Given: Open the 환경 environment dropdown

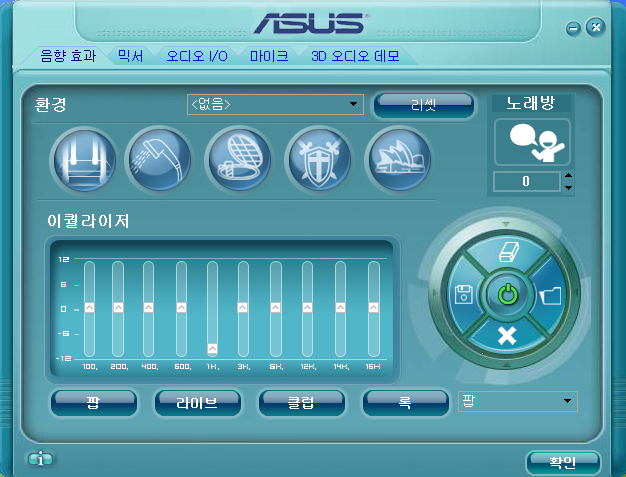Looking at the screenshot, I should pos(275,105).
